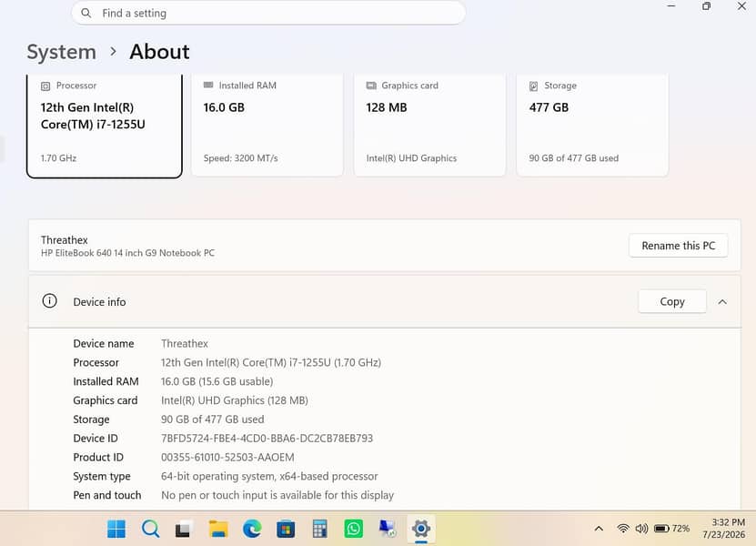Open the volume speaker icon
The height and width of the screenshot is (546, 756).
[x=641, y=529]
